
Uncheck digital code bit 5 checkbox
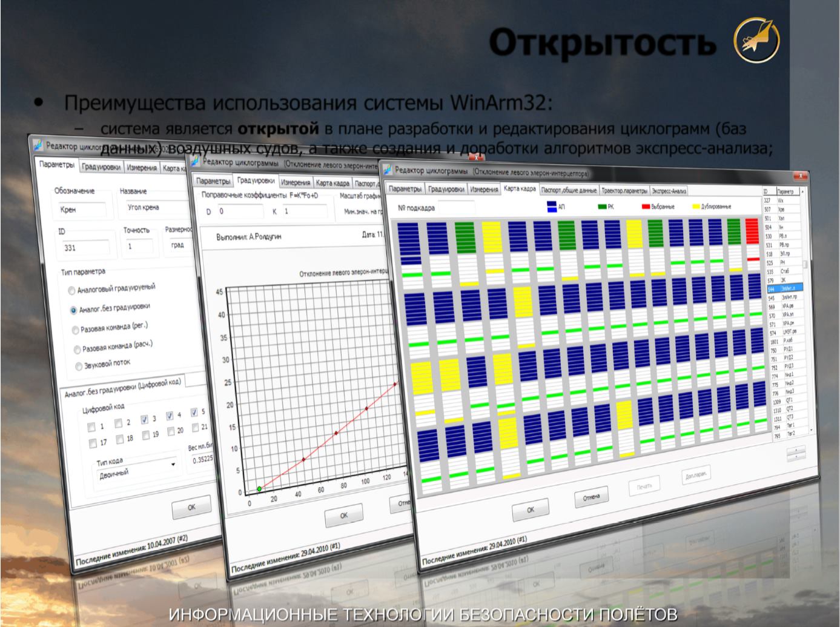click(194, 413)
